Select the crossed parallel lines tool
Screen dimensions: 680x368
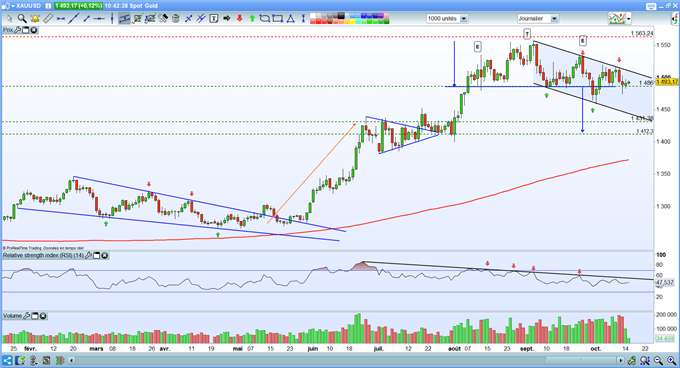[200, 19]
